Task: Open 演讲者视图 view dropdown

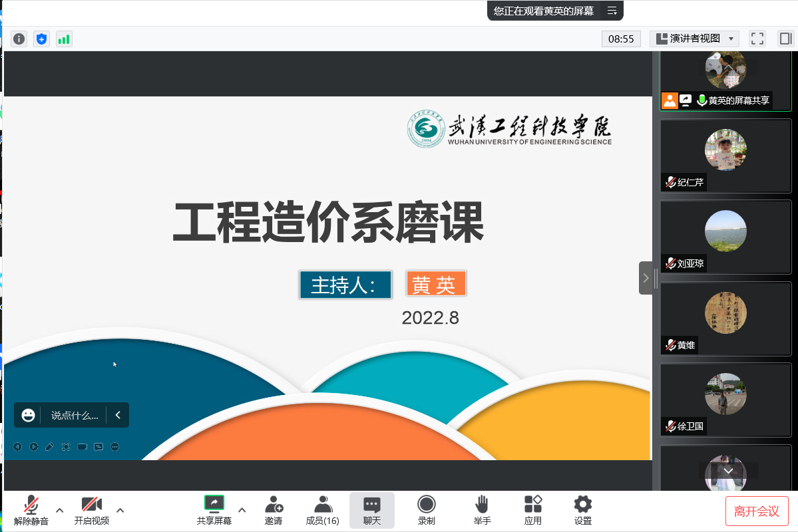Action: (x=694, y=39)
